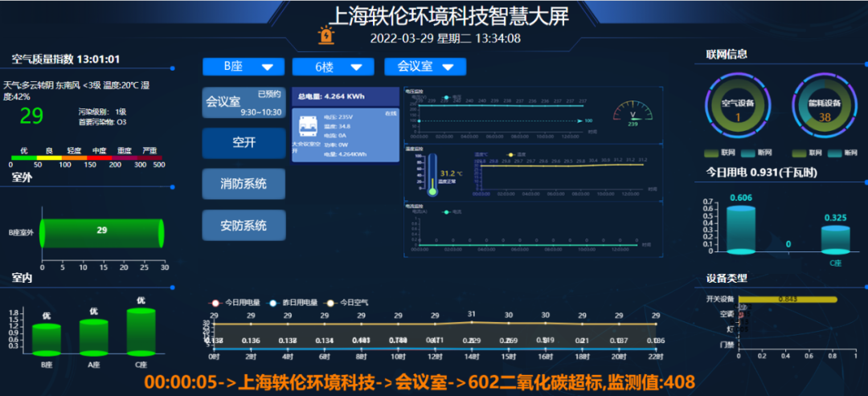Click the 门禁 label in device type chart
The image size is (868, 396).
point(727,344)
